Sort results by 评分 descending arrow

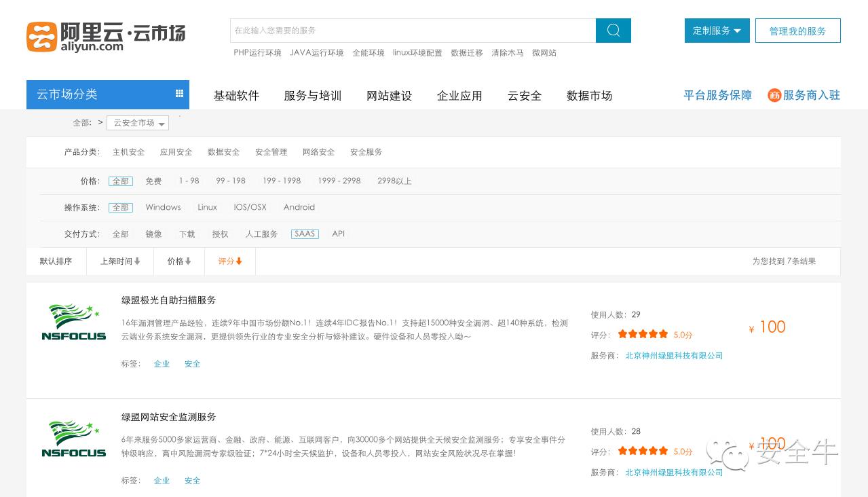(x=229, y=261)
